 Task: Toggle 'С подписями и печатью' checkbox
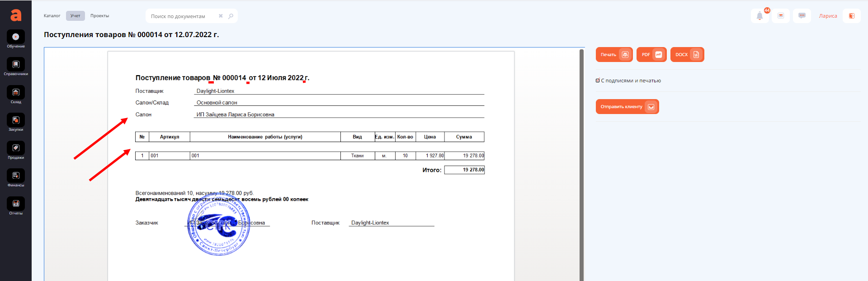click(x=598, y=81)
